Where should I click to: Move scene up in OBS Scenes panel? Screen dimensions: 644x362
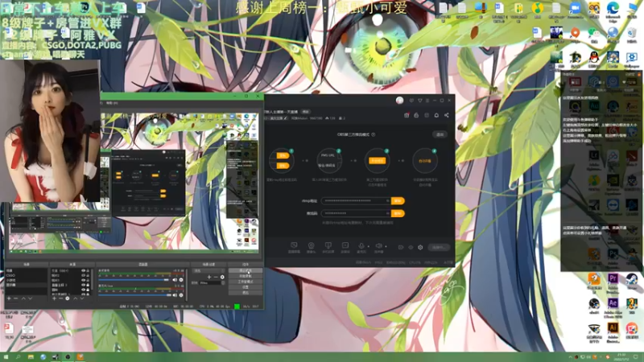tap(23, 298)
